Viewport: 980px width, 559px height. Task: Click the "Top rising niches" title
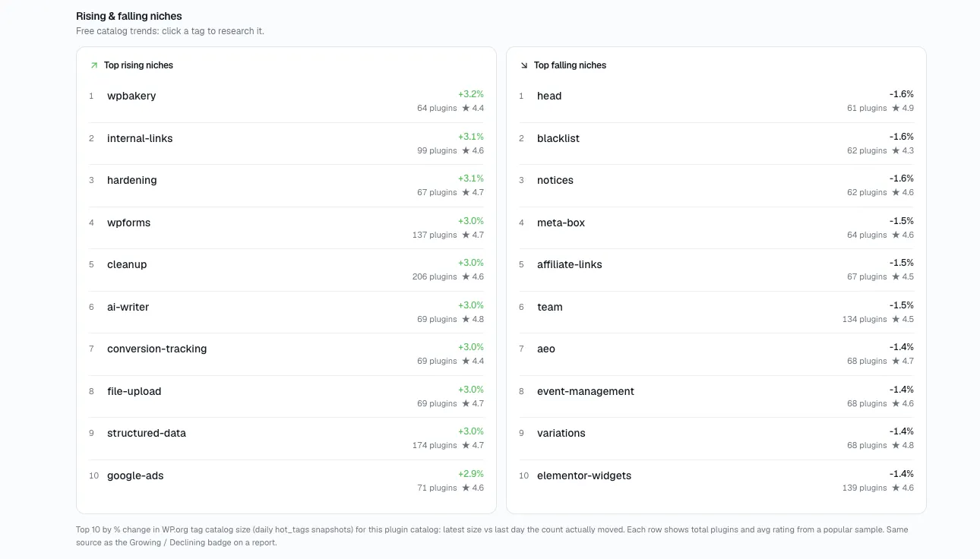click(x=138, y=65)
